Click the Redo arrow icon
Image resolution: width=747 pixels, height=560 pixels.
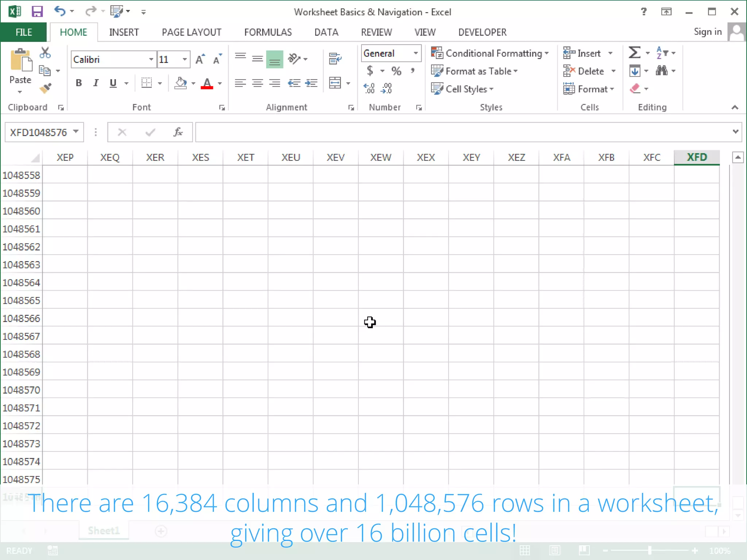click(90, 11)
